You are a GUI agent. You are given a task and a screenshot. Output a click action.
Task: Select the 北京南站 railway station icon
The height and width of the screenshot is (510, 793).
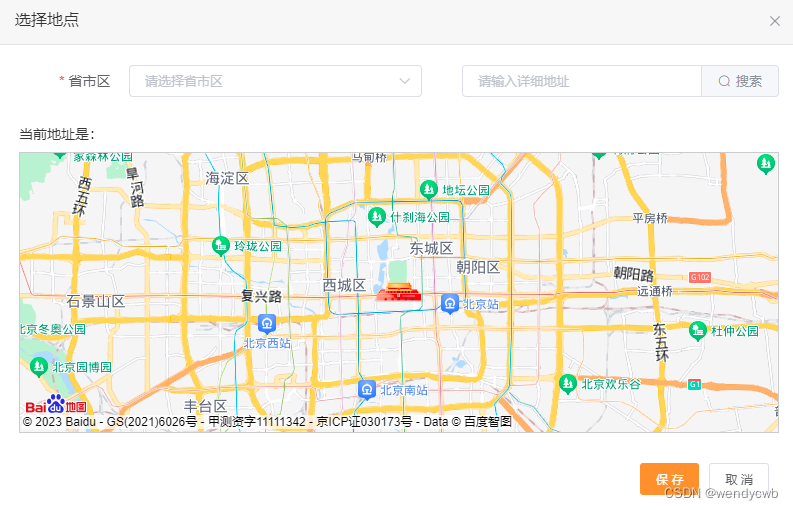coord(367,390)
